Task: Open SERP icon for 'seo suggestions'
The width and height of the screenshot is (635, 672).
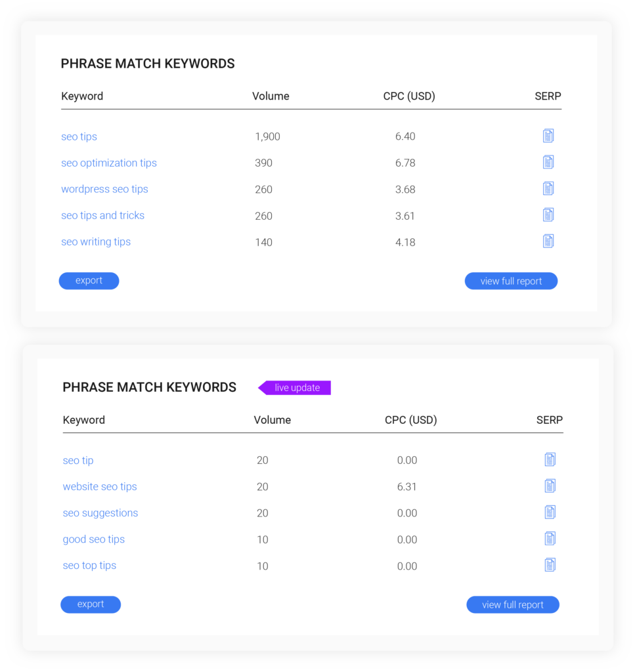Action: [x=550, y=512]
